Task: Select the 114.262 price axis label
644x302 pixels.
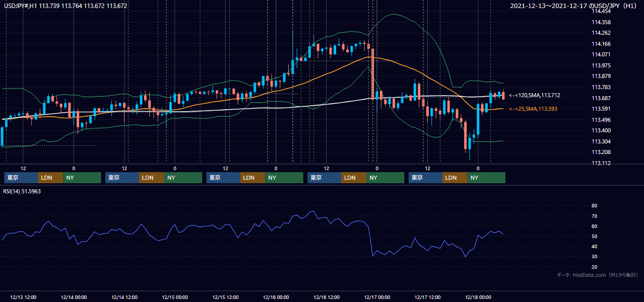Action: (601, 33)
